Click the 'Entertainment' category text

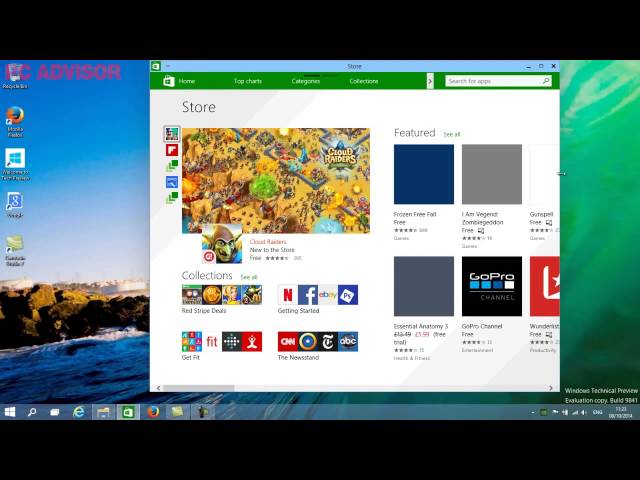(477, 350)
